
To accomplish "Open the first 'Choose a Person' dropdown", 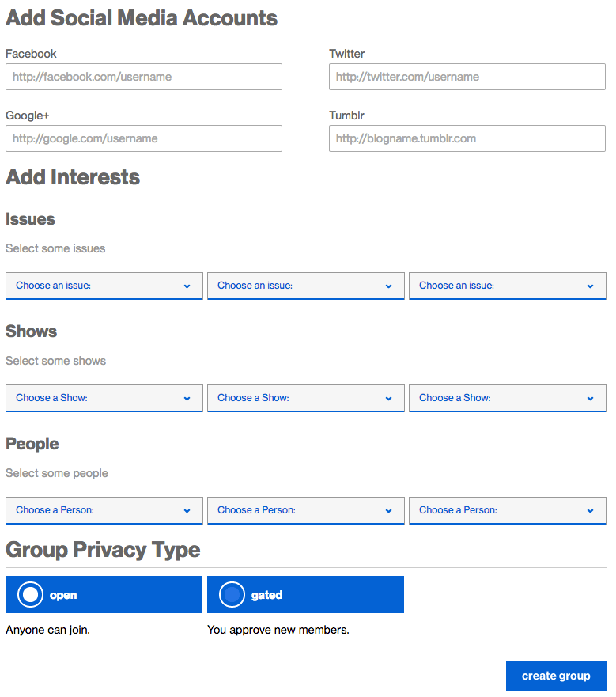I will click(x=104, y=510).
